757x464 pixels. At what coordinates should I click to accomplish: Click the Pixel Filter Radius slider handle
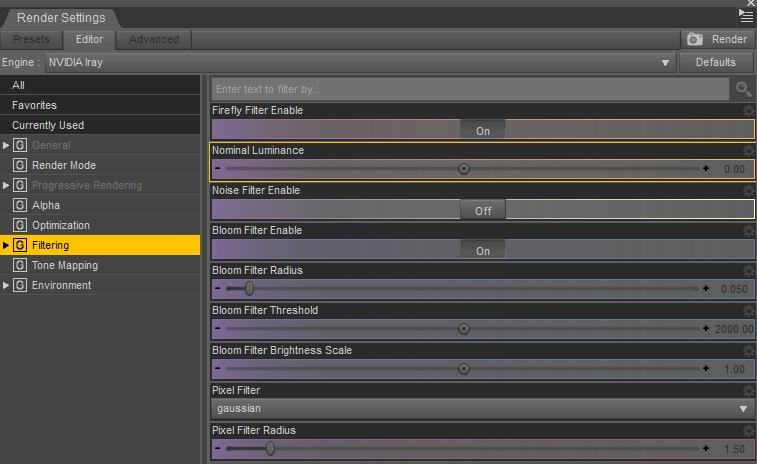pyautogui.click(x=270, y=449)
